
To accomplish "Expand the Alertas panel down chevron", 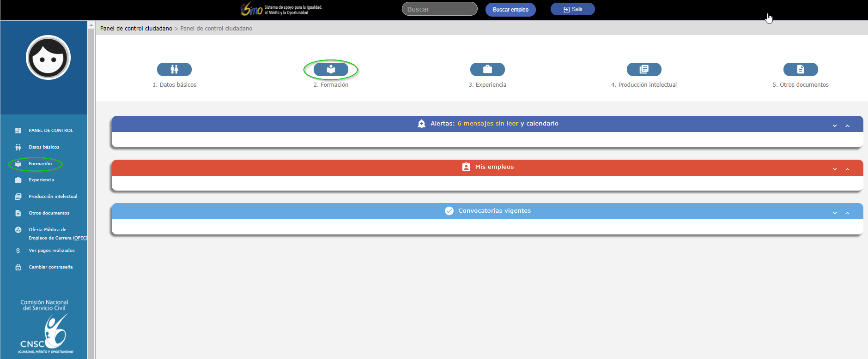I will tap(835, 126).
